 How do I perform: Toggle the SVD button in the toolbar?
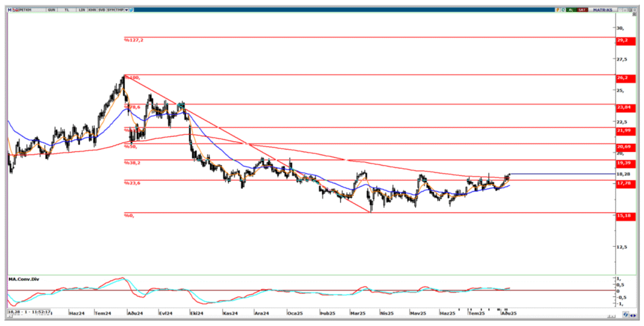click(101, 10)
